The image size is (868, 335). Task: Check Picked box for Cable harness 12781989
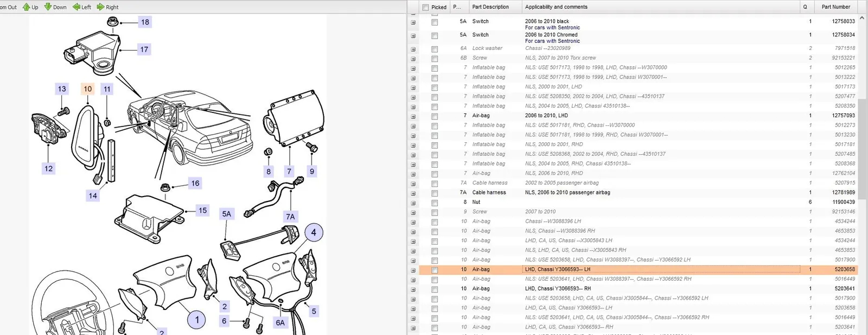[435, 193]
